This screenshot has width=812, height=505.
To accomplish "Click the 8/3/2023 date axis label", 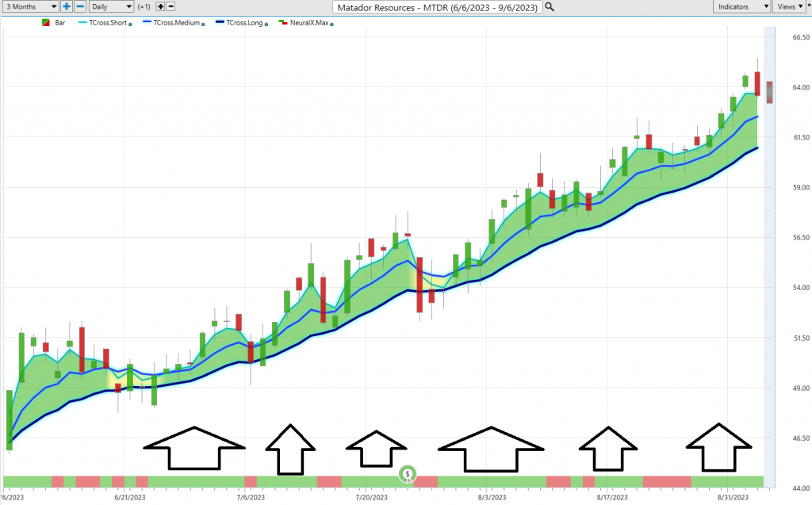I will (x=492, y=497).
